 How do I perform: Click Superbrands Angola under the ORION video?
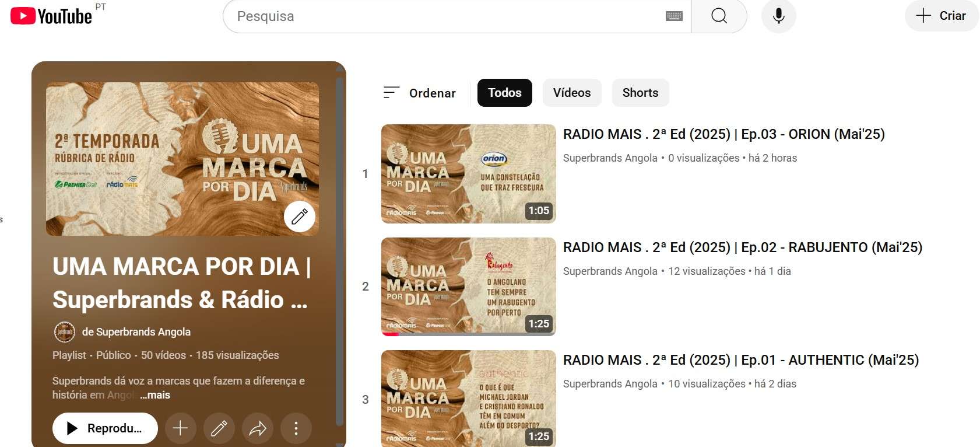tap(610, 158)
